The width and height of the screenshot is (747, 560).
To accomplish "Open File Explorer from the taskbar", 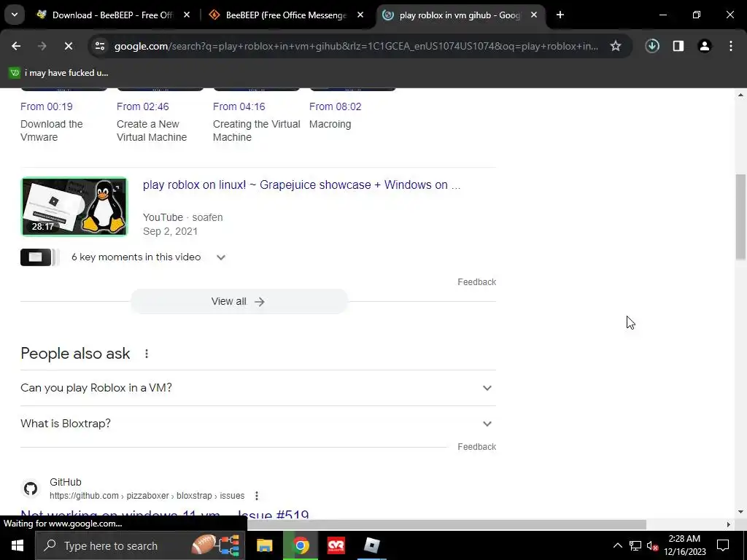I will (264, 545).
